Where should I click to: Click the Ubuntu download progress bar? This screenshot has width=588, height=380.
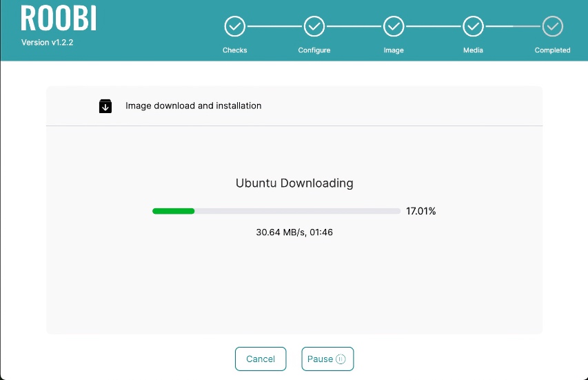(x=276, y=211)
